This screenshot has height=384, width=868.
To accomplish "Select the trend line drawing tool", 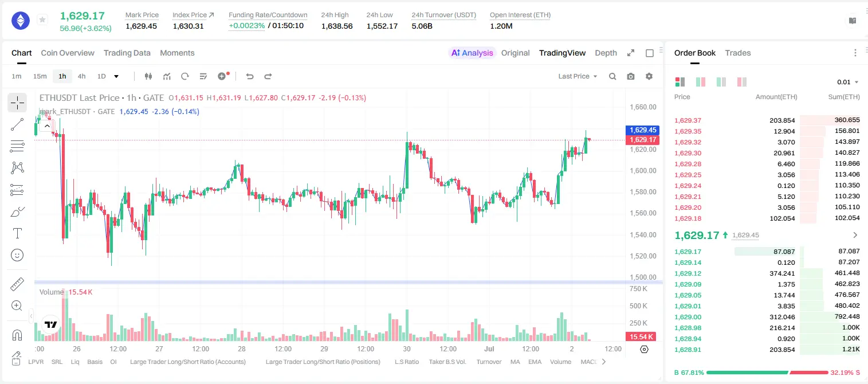I will pyautogui.click(x=17, y=124).
